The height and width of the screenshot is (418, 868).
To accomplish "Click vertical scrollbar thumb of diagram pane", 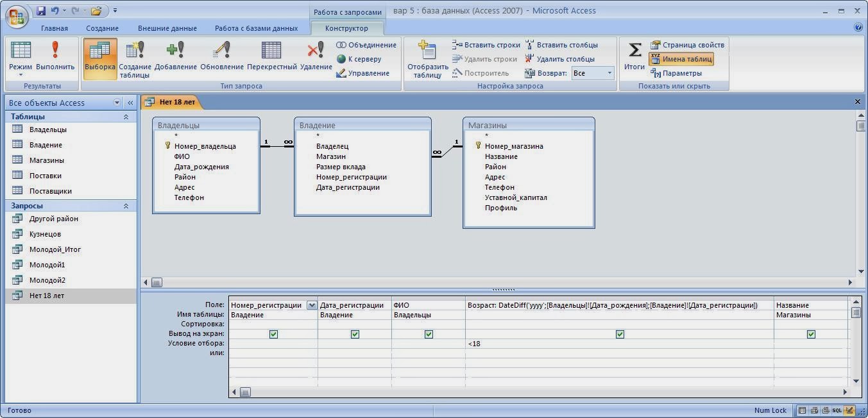I will point(861,126).
